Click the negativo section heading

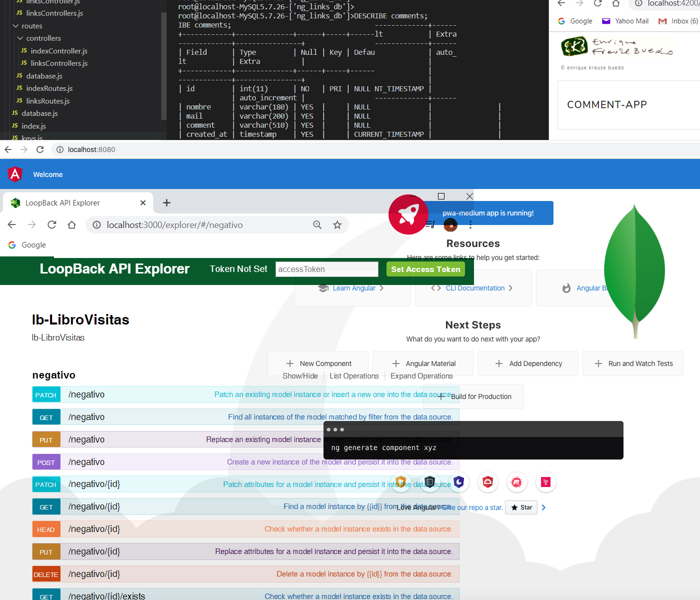click(x=54, y=375)
